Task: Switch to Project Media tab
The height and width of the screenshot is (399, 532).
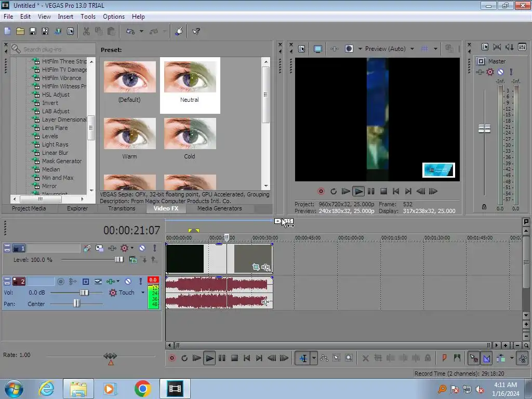Action: pos(29,208)
